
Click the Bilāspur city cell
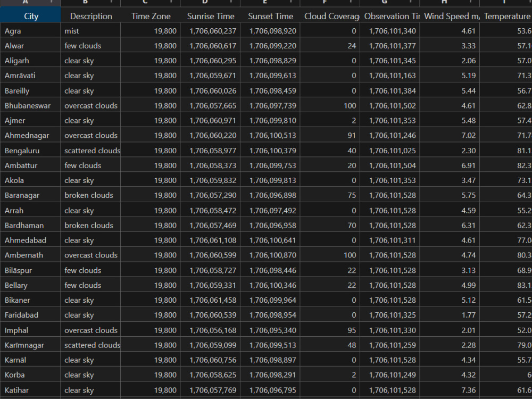(x=30, y=270)
